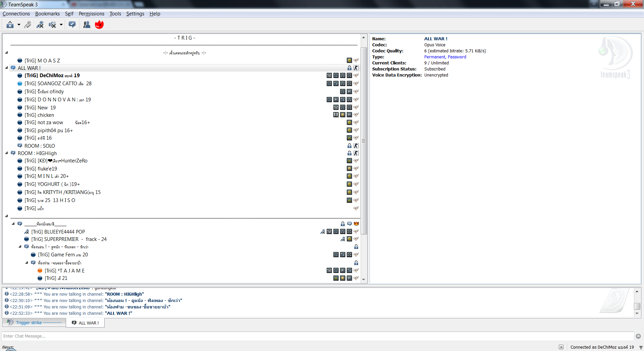Select user [TriG] DeChiMoz in channel tree
The width and height of the screenshot is (644, 351).
[52, 76]
